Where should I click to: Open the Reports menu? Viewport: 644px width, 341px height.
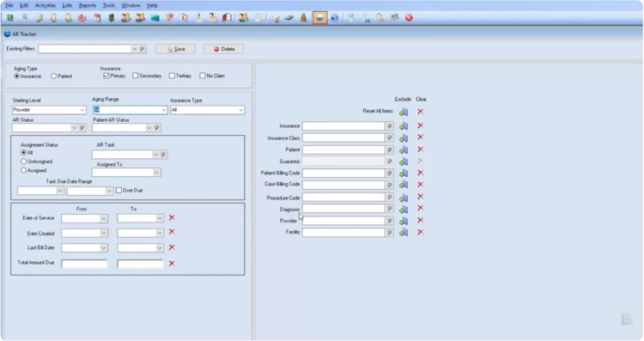[x=87, y=5]
